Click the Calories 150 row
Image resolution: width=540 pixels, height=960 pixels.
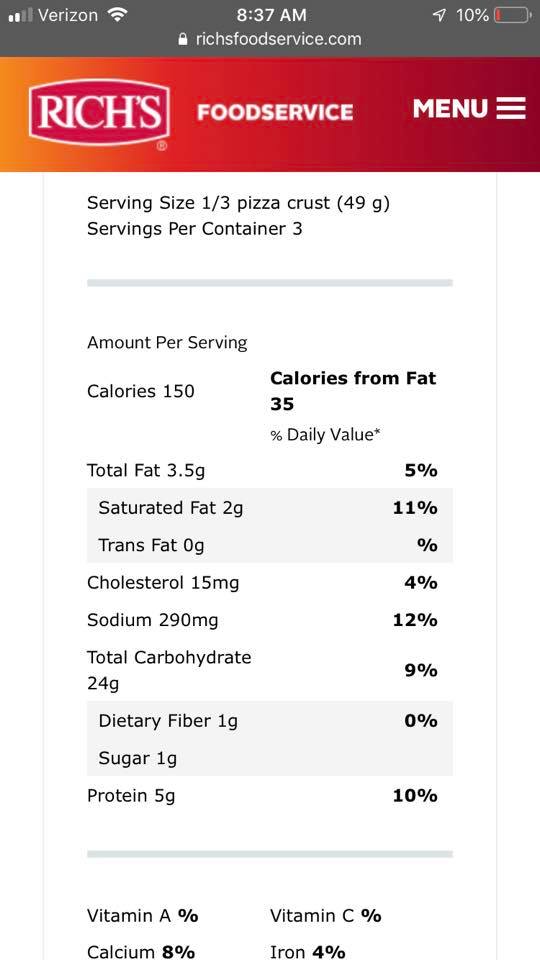(141, 391)
